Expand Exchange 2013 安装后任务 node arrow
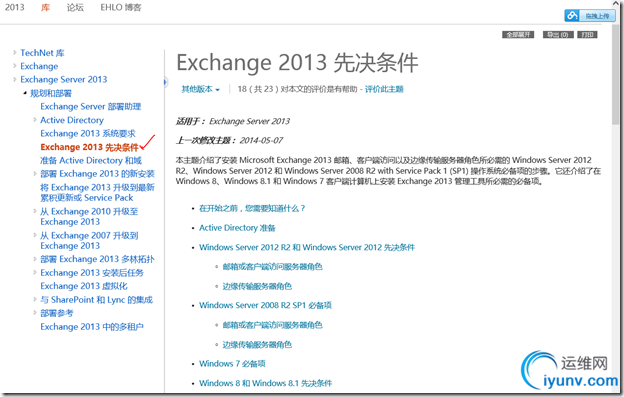624x397 pixels. tap(35, 272)
